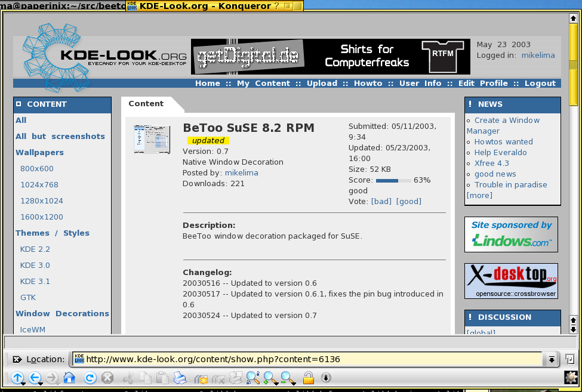Viewport: 582px width, 392px height.
Task: Open Wallpapers category
Action: [39, 152]
